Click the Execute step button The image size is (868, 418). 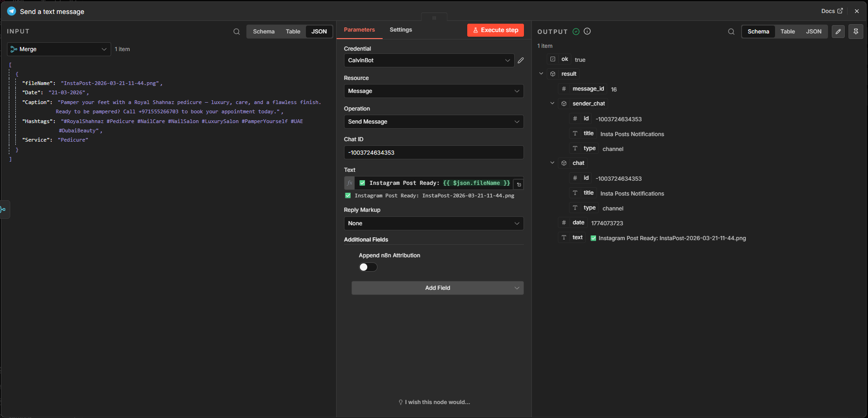click(x=495, y=30)
